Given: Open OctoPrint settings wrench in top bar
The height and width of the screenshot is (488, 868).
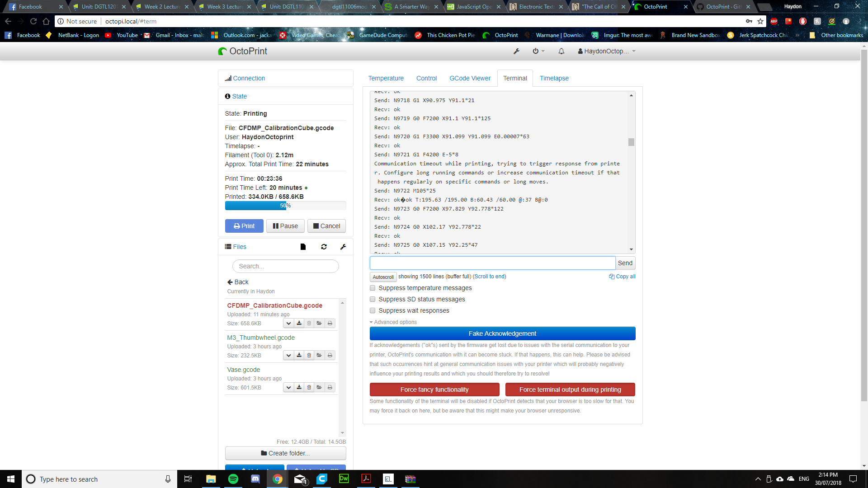Looking at the screenshot, I should (516, 51).
